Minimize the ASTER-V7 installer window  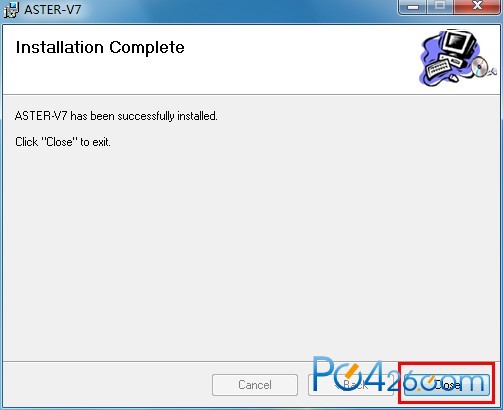413,7
